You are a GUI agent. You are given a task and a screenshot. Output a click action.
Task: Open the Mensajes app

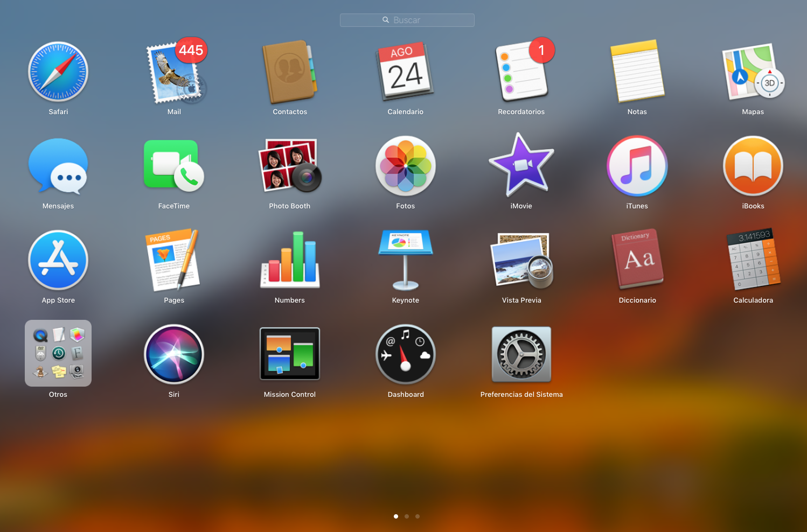pyautogui.click(x=58, y=166)
